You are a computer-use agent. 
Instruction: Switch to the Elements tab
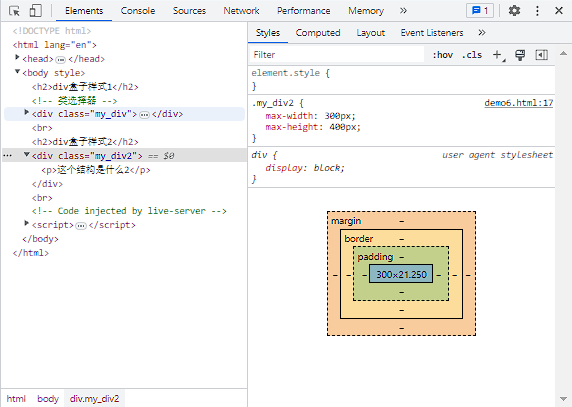84,11
